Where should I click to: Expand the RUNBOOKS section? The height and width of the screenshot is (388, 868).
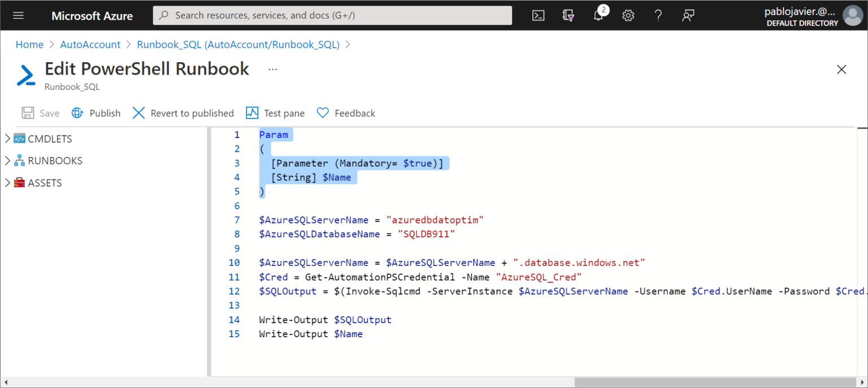click(x=7, y=160)
